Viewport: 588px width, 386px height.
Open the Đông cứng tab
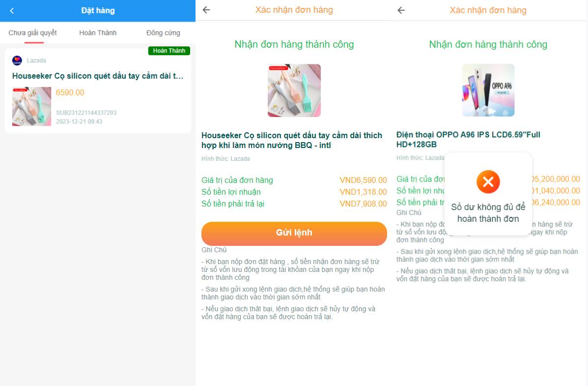(x=163, y=32)
